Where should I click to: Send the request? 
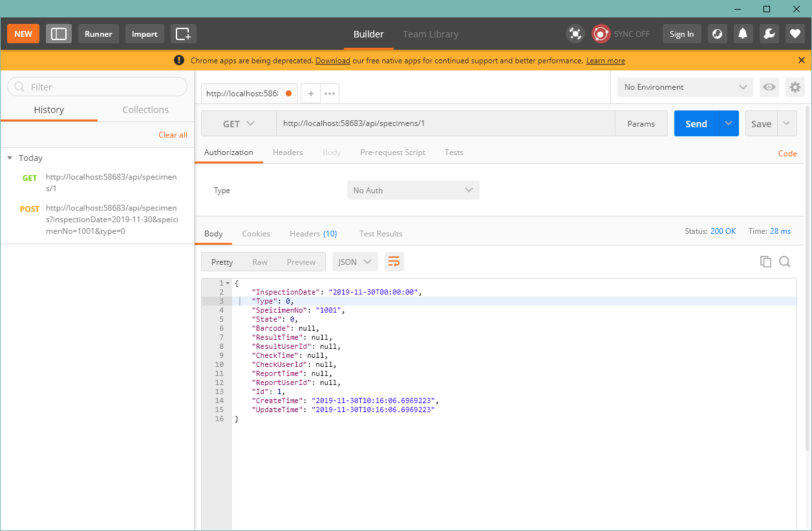point(696,123)
